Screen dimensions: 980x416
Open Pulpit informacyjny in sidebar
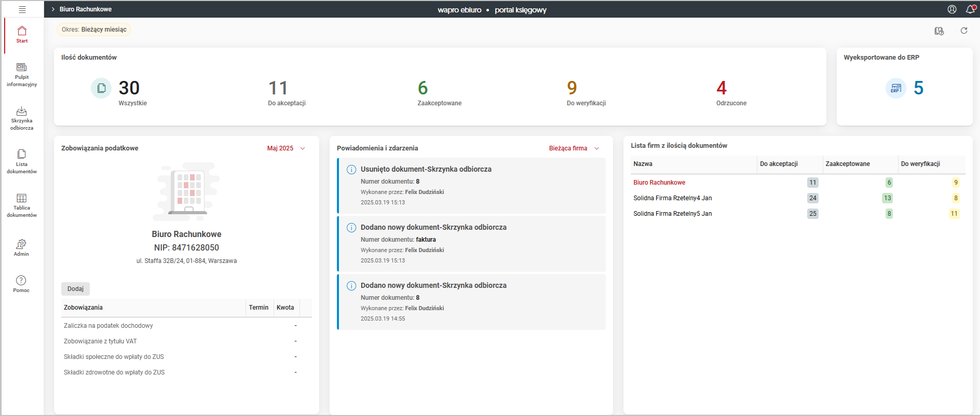[22, 75]
